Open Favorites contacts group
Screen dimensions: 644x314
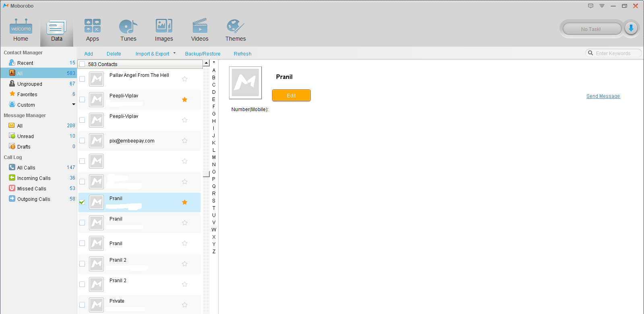tap(39, 94)
